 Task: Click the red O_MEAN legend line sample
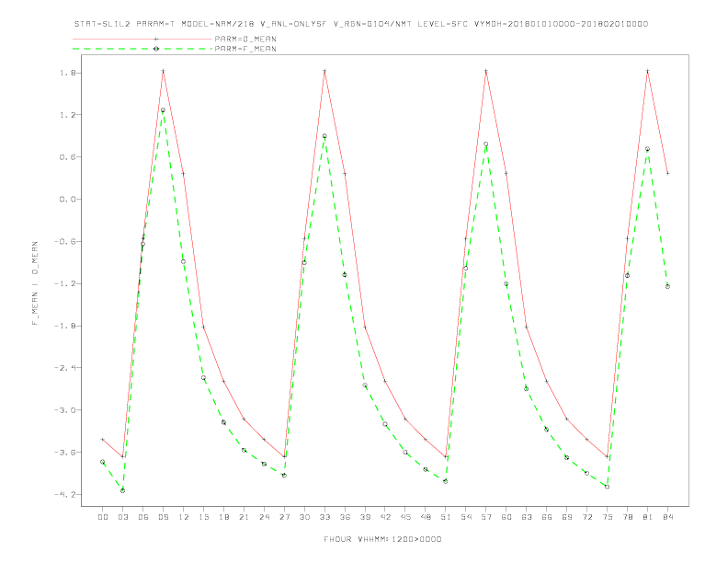pyautogui.click(x=142, y=39)
